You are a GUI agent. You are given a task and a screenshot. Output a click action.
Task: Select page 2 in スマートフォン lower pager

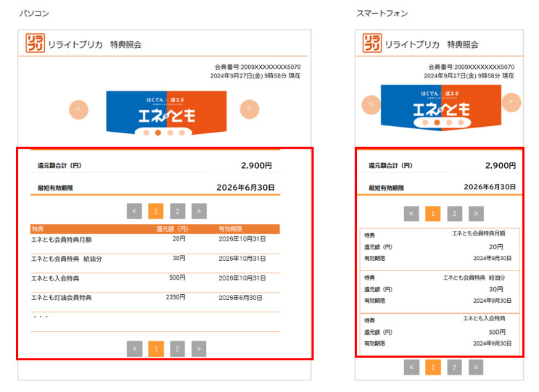(x=454, y=367)
